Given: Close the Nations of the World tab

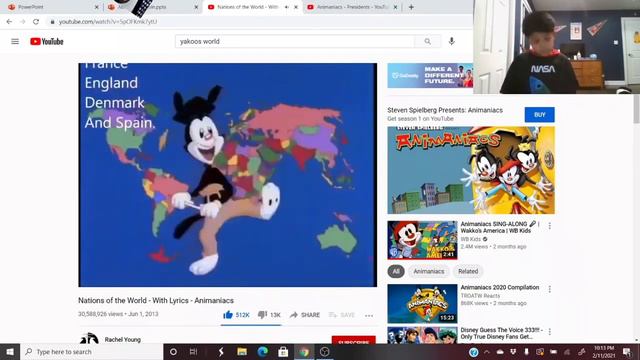Looking at the screenshot, I should point(296,7).
